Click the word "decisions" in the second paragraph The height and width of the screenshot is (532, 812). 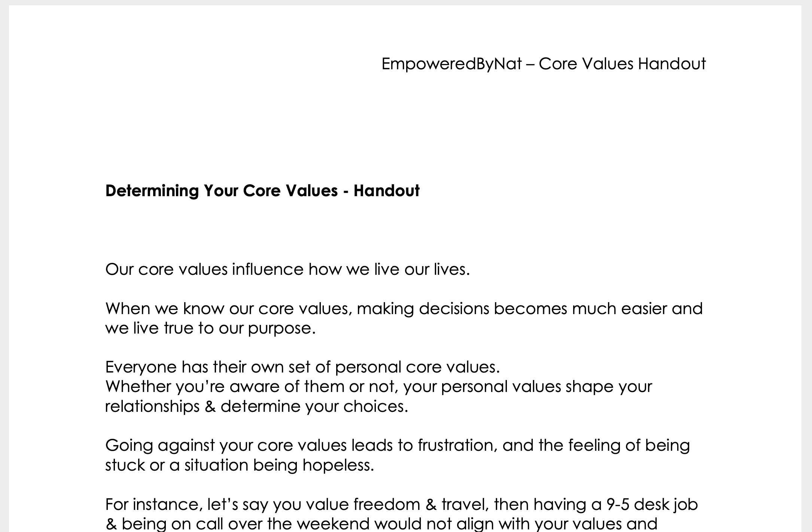tap(454, 309)
